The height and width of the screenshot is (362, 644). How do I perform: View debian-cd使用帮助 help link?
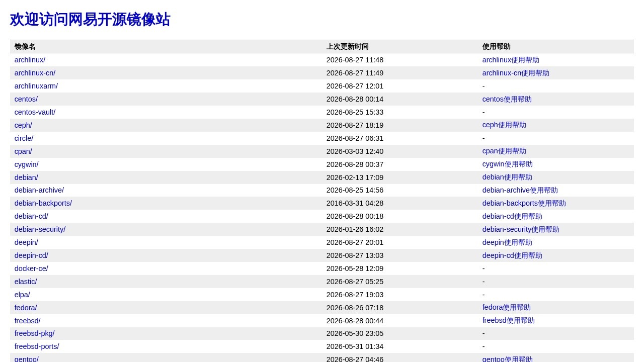click(x=512, y=216)
